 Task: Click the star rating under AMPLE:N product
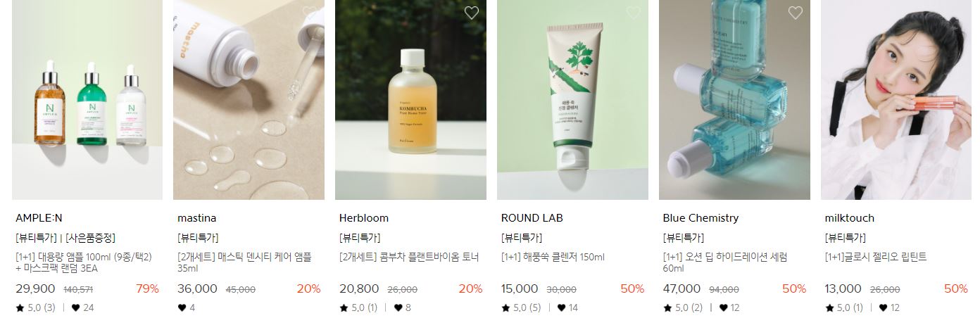point(35,307)
